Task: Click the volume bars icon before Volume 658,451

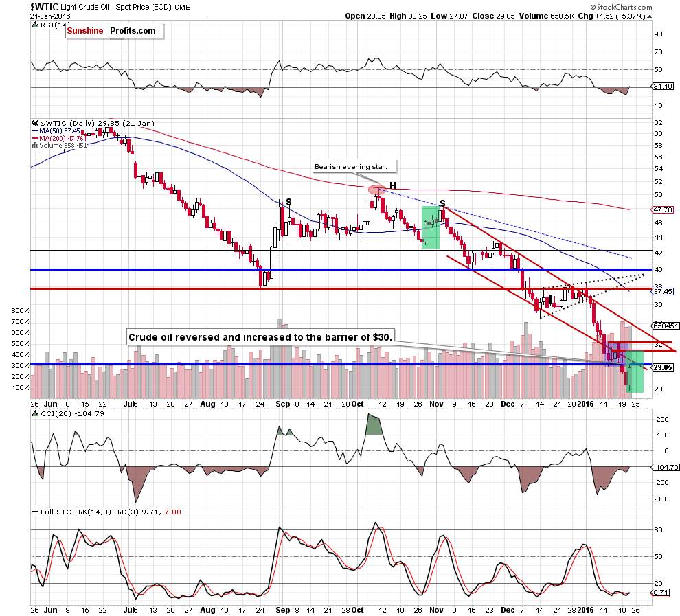Action: click(35, 145)
